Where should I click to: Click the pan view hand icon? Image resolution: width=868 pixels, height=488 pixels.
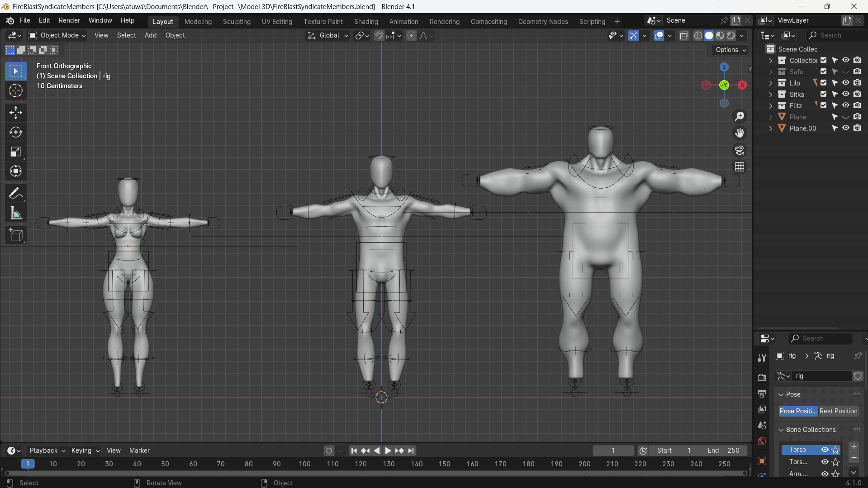pos(740,133)
